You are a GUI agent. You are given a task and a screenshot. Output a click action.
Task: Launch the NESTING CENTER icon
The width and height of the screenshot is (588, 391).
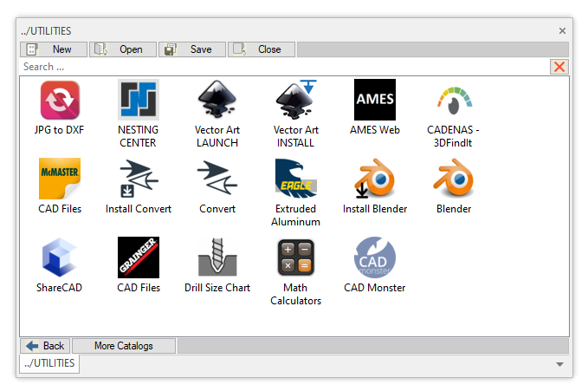(139, 101)
